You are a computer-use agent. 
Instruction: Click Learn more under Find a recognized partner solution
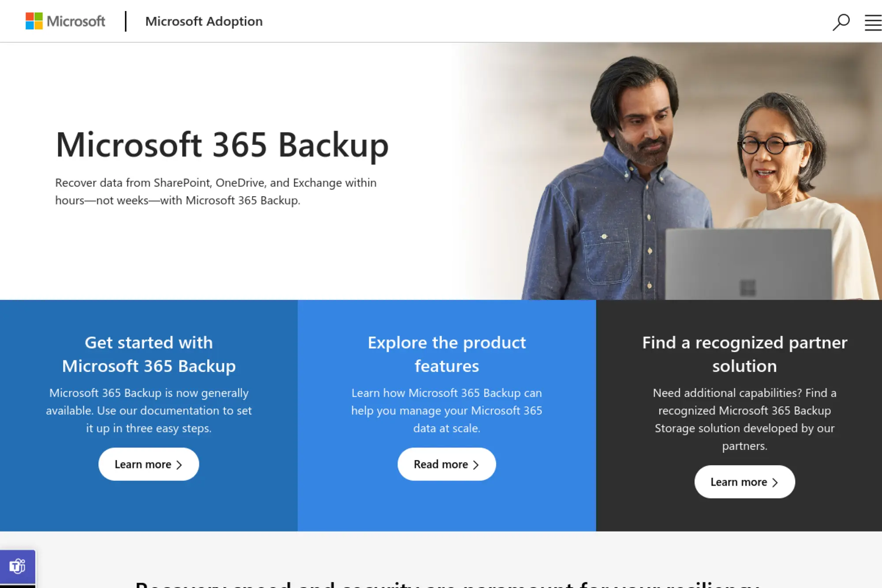point(744,482)
